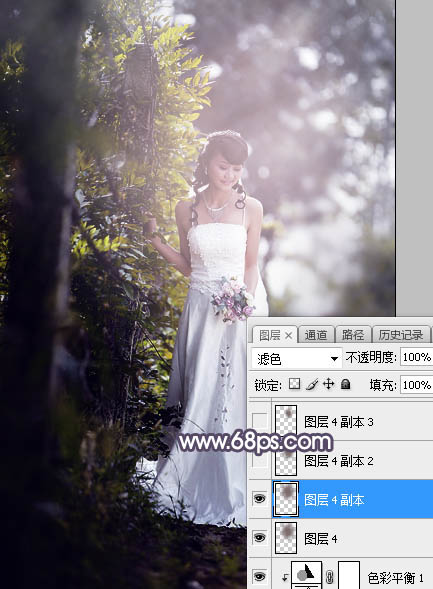Click the 不透明度 opacity value field
433x589 pixels.
(416, 356)
